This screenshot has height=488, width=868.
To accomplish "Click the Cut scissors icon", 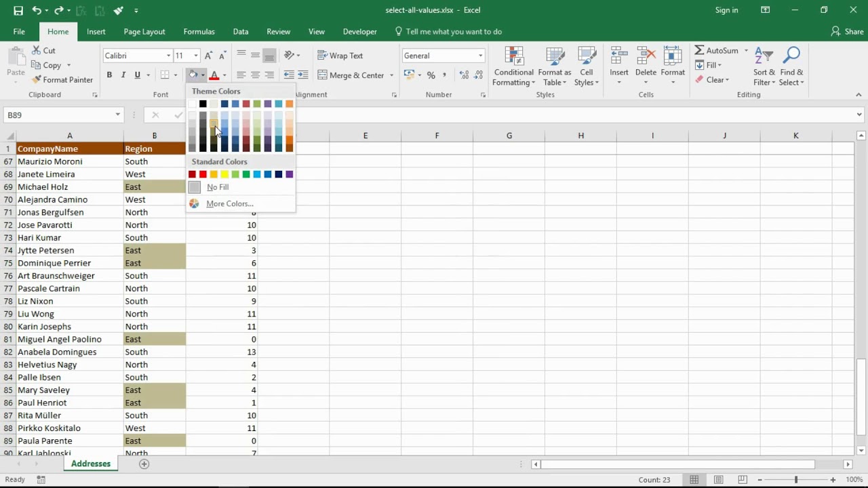I will pos(36,51).
